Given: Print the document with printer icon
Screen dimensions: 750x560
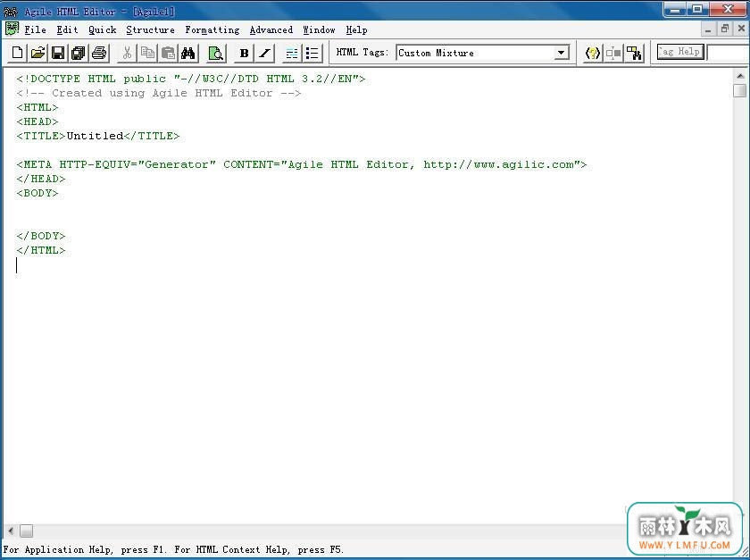Looking at the screenshot, I should pyautogui.click(x=99, y=53).
